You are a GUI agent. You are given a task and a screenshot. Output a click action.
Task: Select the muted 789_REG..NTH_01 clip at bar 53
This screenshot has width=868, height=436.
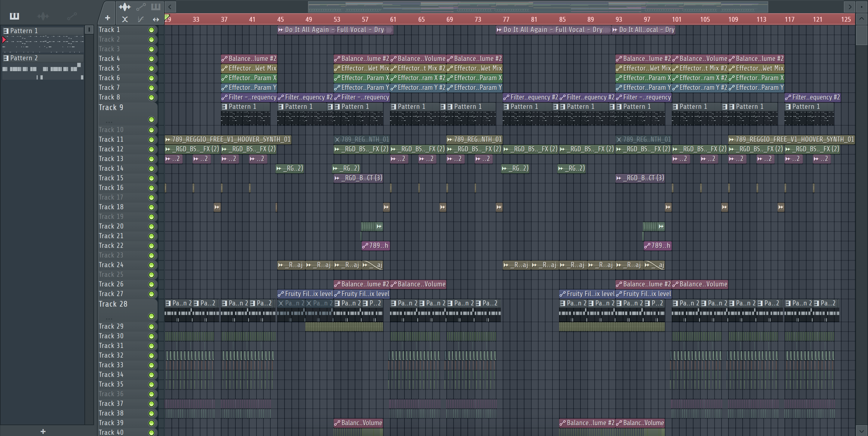(x=362, y=139)
